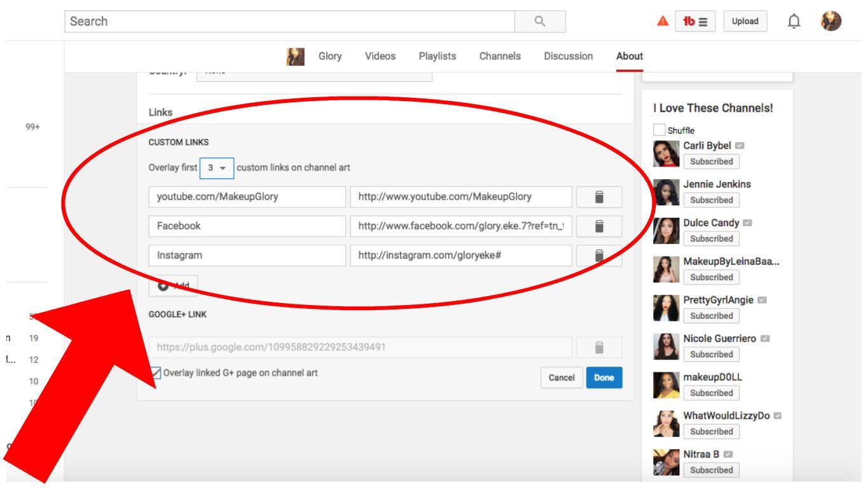Edit the http://www.youtube.com/MakeupGlory URL field

pos(461,197)
